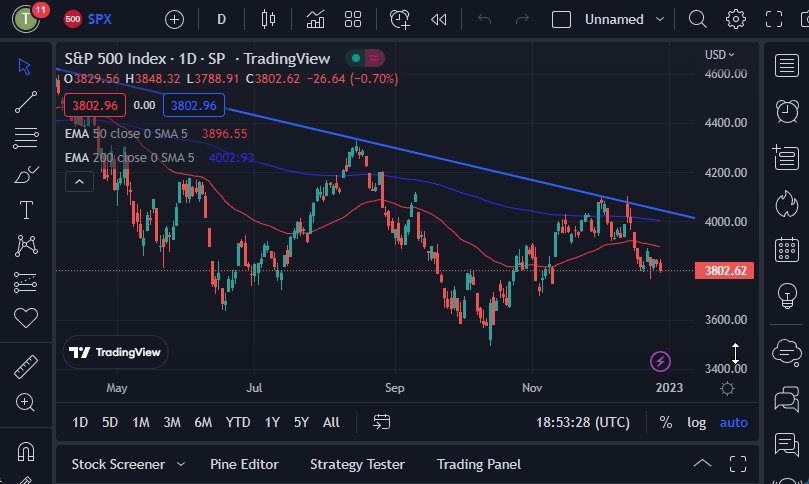Open chart Settings gear icon

click(x=736, y=19)
